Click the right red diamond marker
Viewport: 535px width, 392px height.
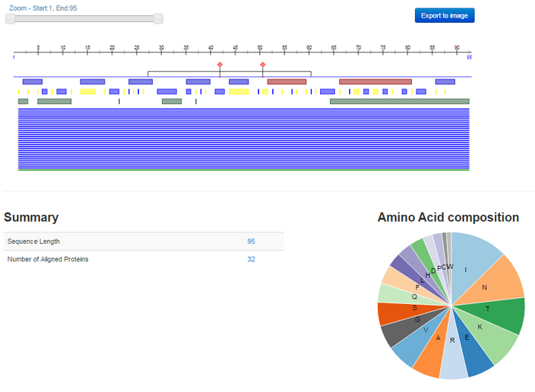pos(263,66)
